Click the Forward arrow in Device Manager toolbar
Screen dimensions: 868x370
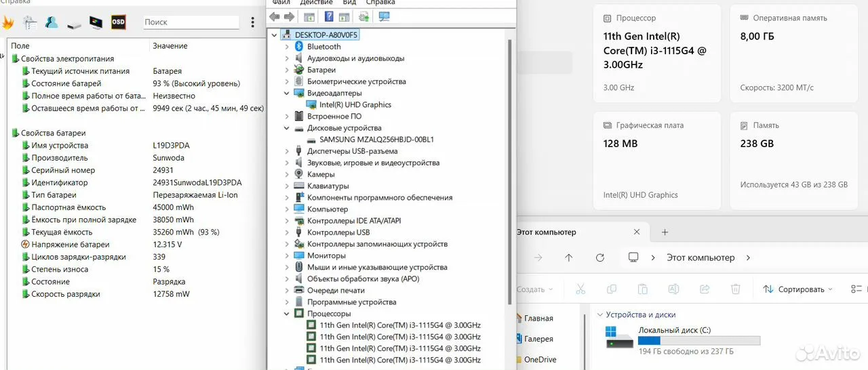(290, 16)
